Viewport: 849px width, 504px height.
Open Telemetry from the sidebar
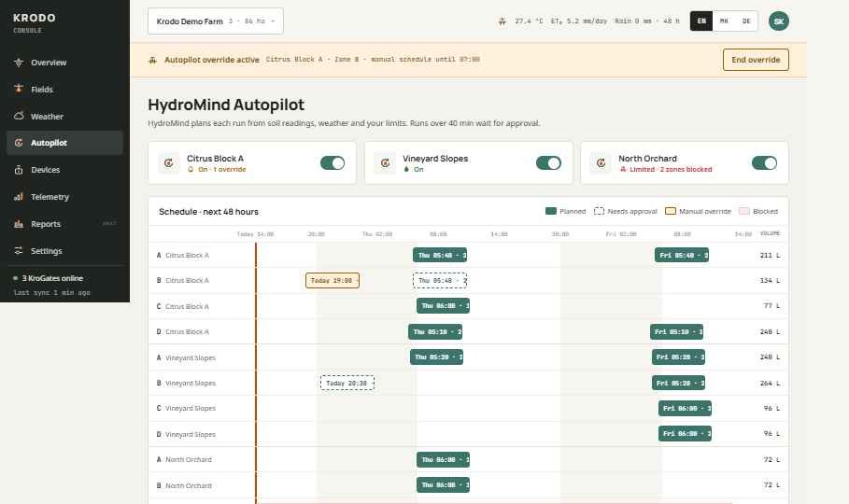click(x=64, y=197)
